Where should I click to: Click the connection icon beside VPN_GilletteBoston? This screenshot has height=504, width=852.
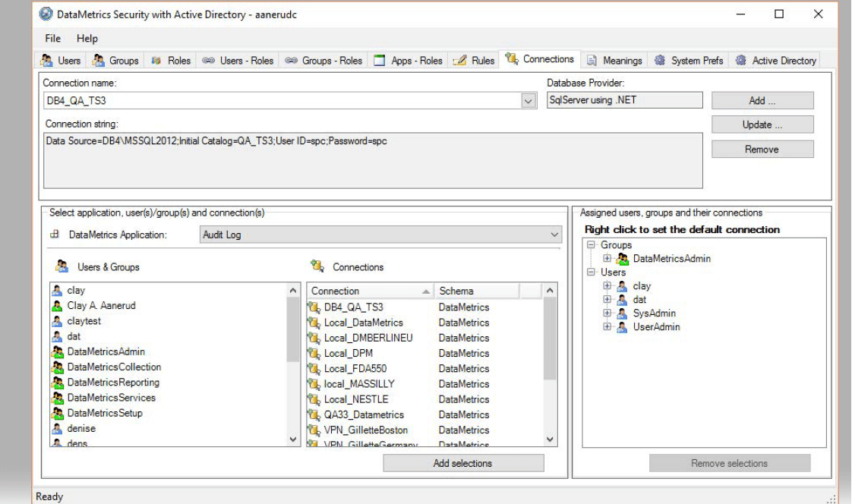314,430
